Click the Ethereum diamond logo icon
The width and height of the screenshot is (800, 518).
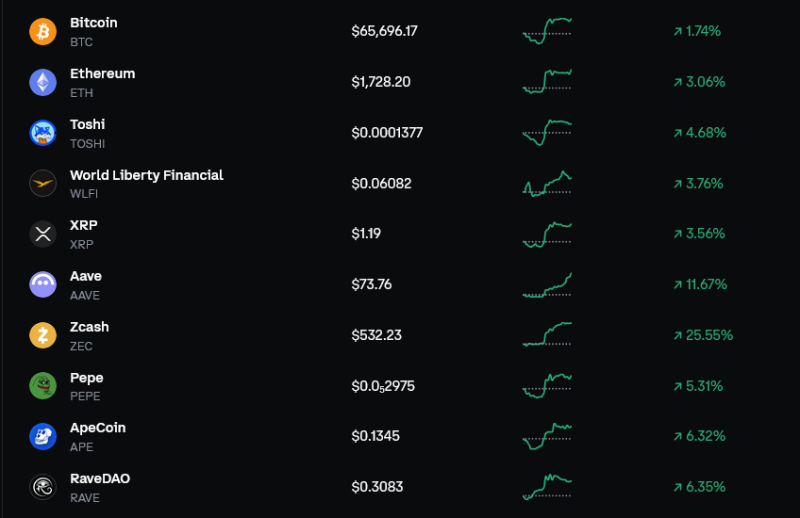click(43, 82)
